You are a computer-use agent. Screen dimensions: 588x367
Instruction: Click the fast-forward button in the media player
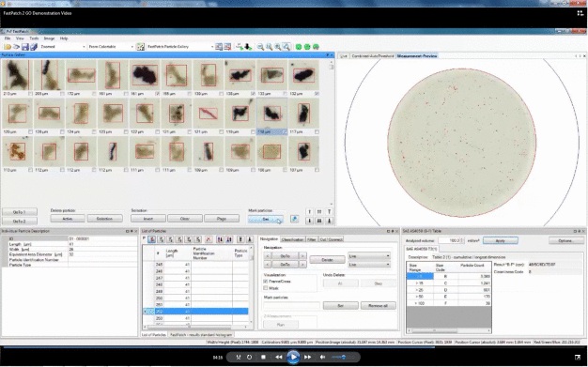(308, 358)
